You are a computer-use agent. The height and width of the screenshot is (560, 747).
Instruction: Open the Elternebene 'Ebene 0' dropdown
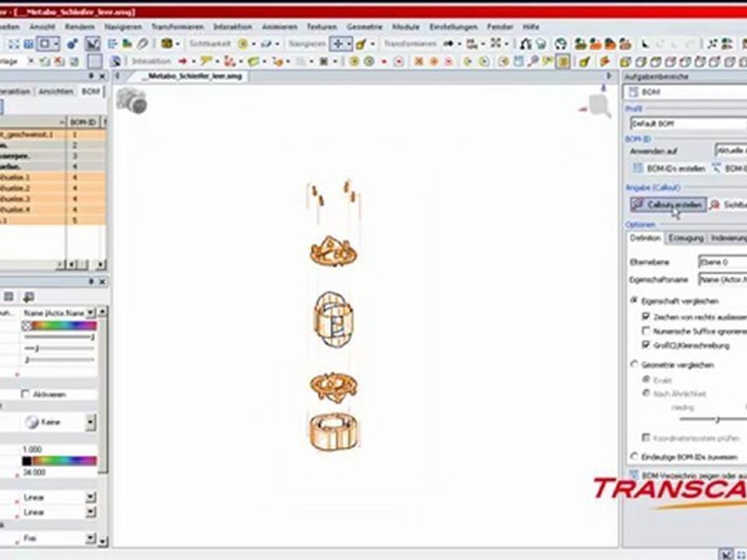[x=722, y=262]
